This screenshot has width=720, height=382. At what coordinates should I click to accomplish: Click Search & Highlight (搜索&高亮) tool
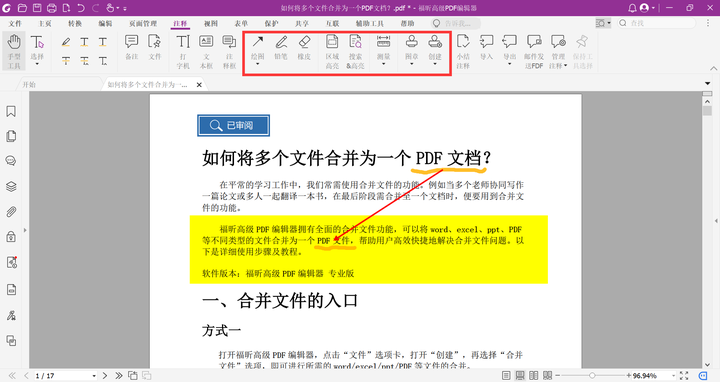pyautogui.click(x=355, y=51)
